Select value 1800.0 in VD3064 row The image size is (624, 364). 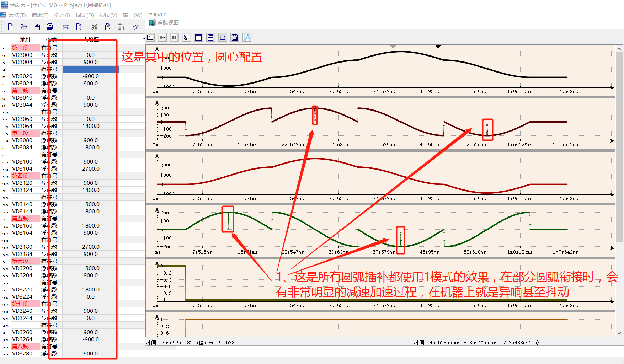click(91, 126)
